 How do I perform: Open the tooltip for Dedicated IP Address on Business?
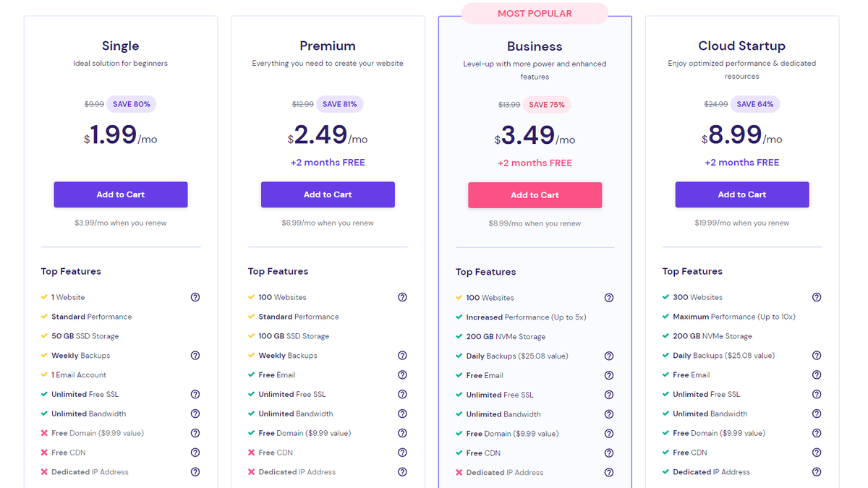pos(609,471)
